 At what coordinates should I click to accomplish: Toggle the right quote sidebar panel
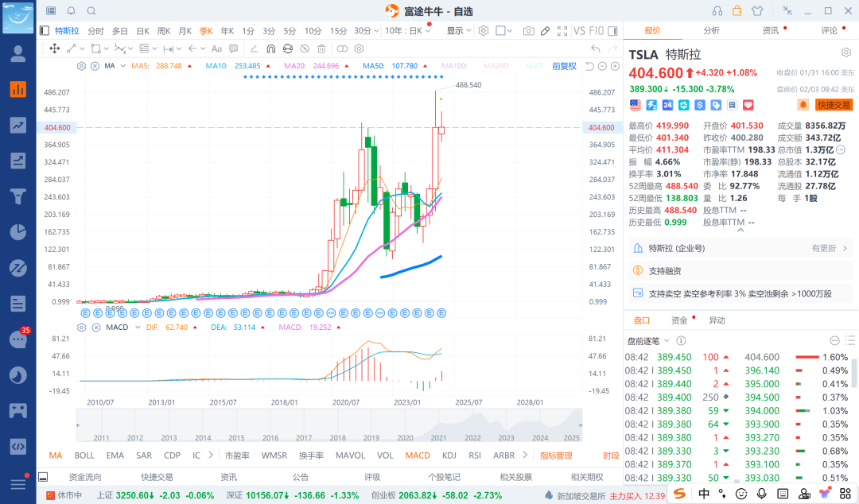pyautogui.click(x=612, y=31)
